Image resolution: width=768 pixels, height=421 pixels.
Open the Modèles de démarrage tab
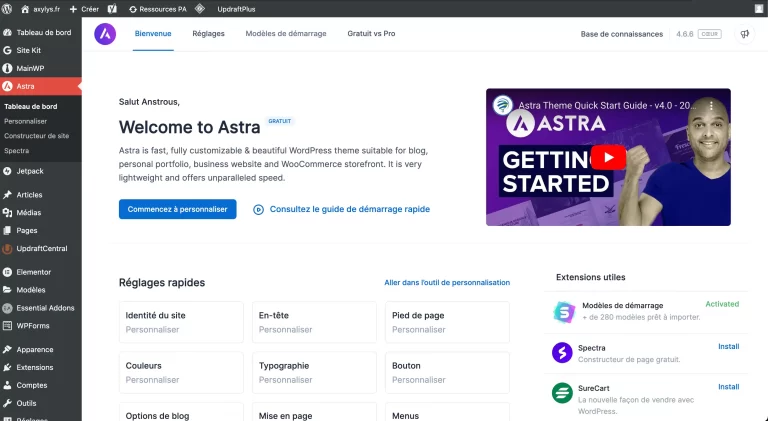[x=286, y=34]
